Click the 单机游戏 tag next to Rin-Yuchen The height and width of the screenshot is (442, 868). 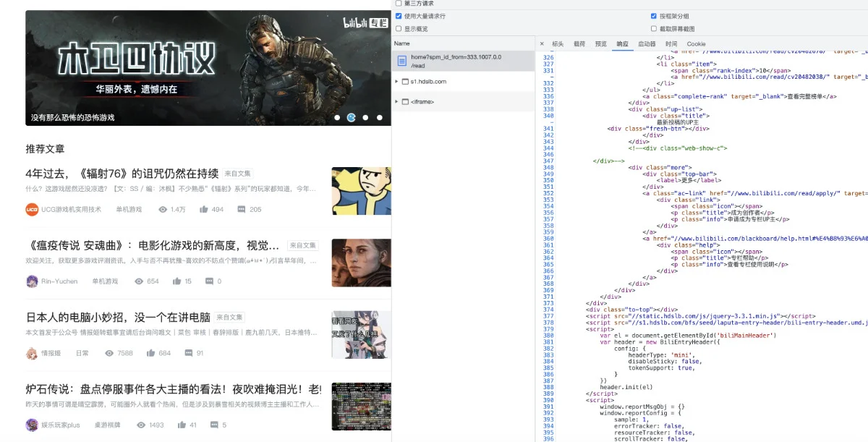coord(105,281)
